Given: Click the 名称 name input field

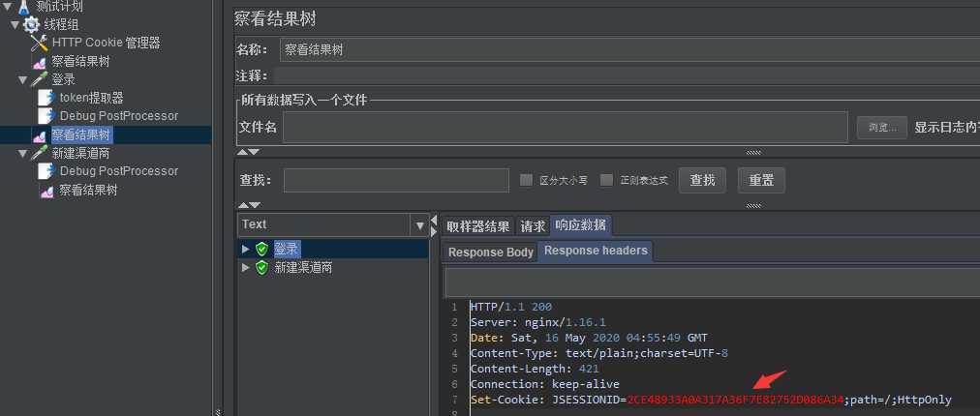Looking at the screenshot, I should (x=629, y=50).
